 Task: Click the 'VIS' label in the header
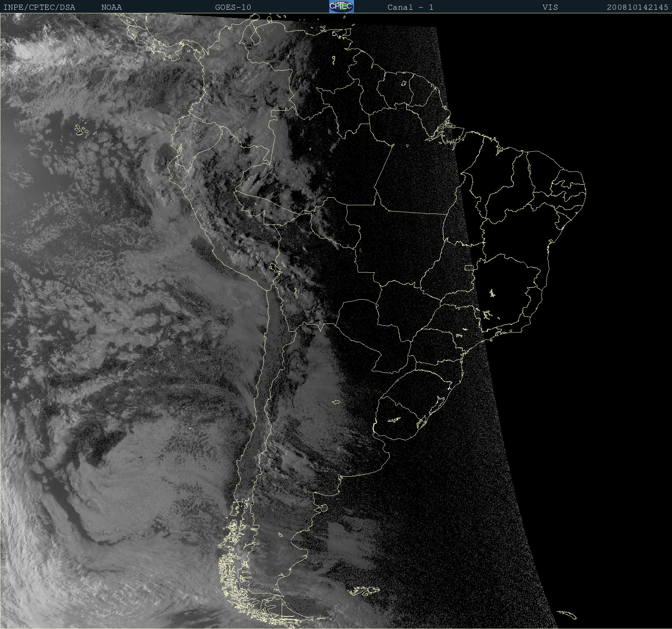point(550,7)
